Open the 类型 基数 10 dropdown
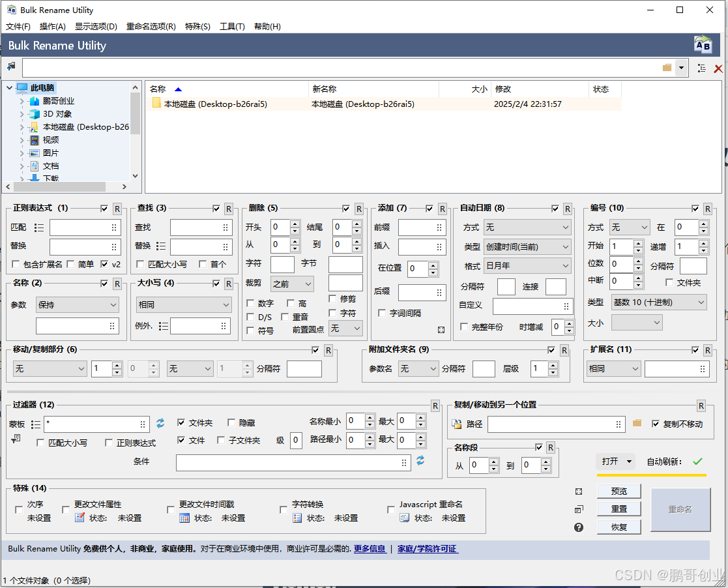 click(x=660, y=302)
